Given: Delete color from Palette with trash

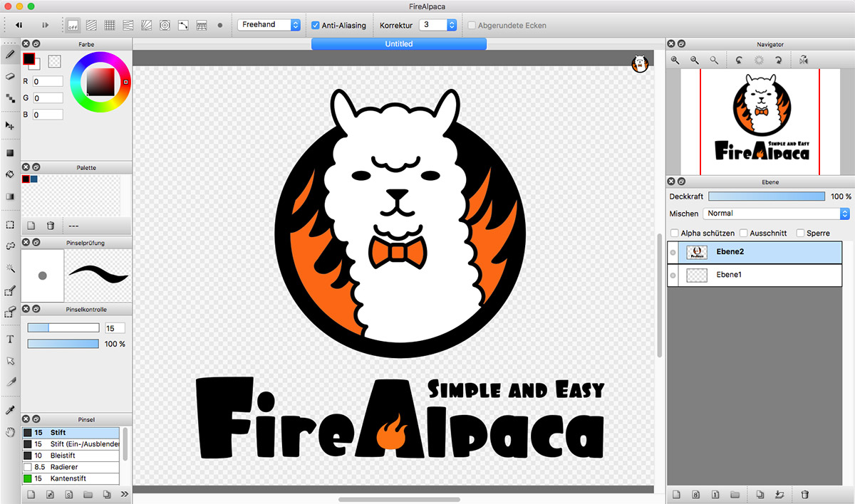Looking at the screenshot, I should [x=51, y=226].
